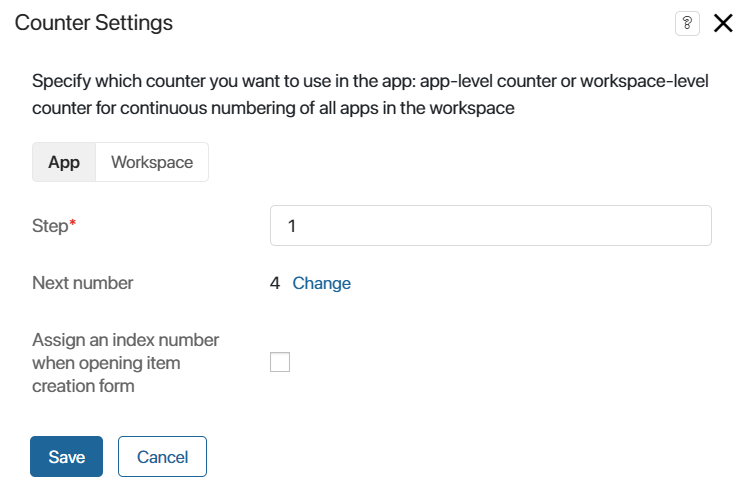Focus the Step input field

(490, 225)
